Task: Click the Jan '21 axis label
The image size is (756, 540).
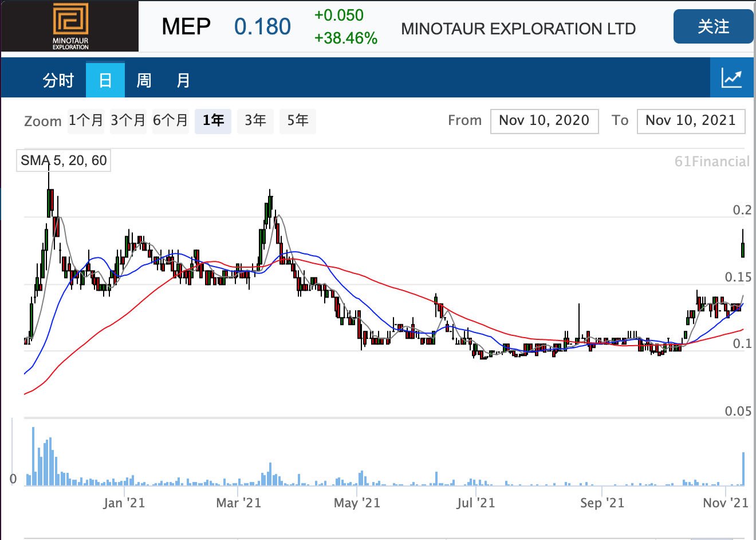Action: tap(124, 503)
